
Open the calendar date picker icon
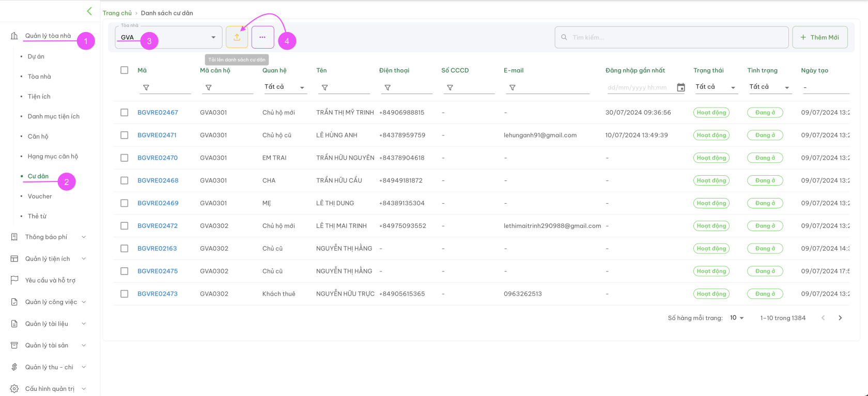click(x=681, y=87)
